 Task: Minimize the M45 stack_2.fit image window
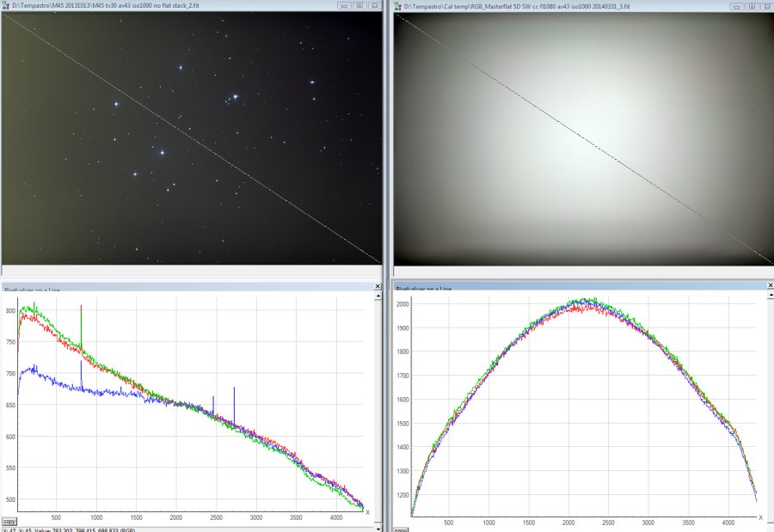point(344,5)
